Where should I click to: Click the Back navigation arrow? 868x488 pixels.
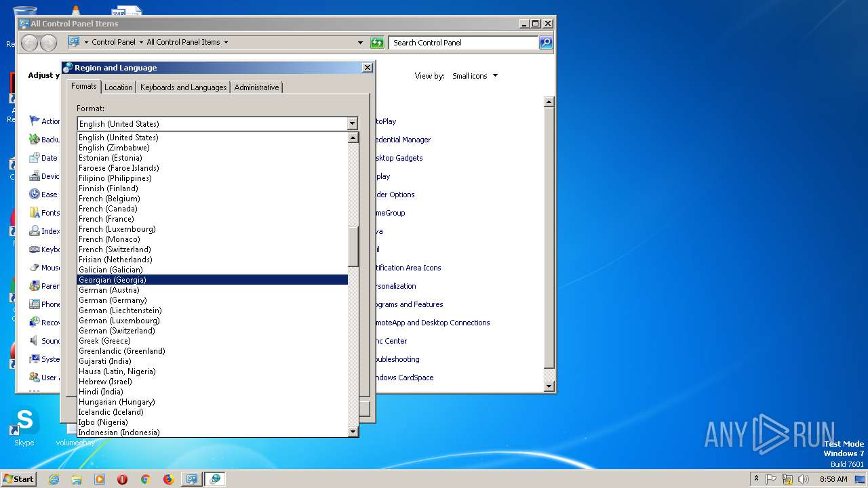[x=29, y=43]
